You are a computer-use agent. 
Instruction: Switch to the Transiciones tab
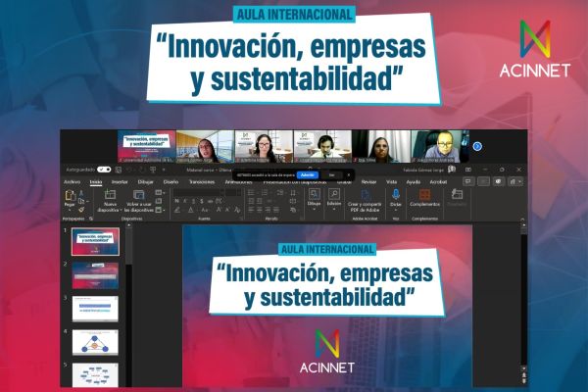click(x=202, y=181)
